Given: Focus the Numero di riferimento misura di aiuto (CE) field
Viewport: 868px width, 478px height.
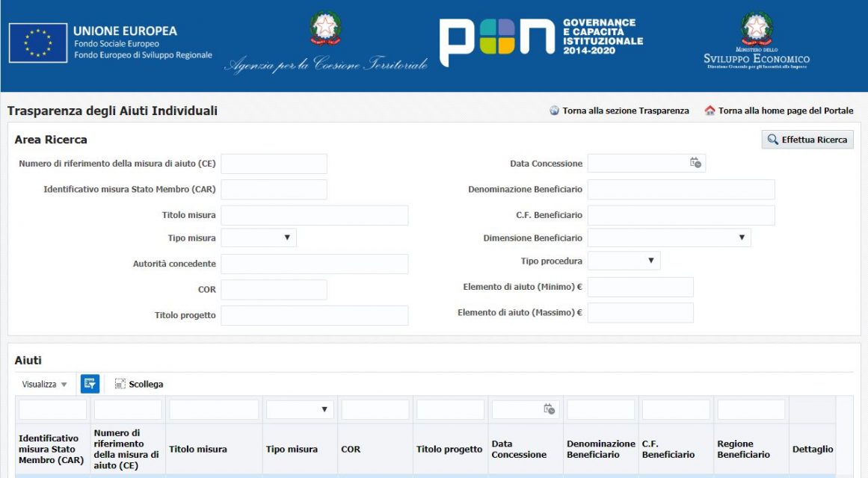Looking at the screenshot, I should tap(274, 164).
